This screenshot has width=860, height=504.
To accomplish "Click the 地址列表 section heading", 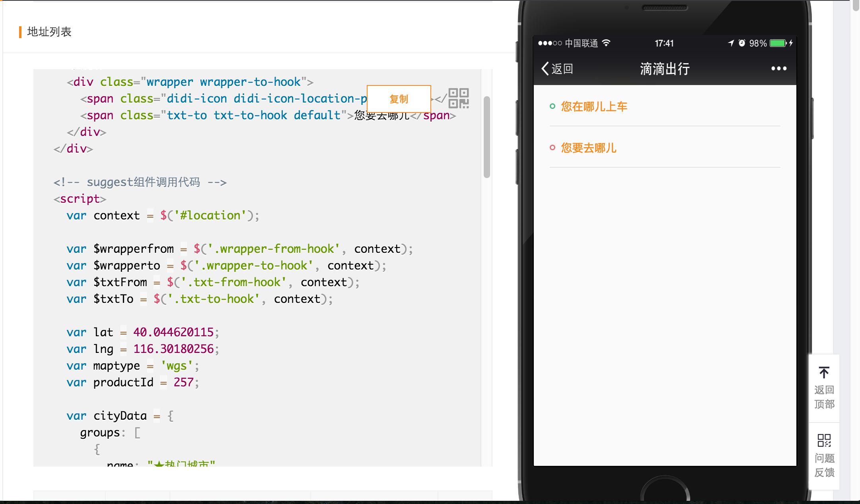I will tap(49, 32).
